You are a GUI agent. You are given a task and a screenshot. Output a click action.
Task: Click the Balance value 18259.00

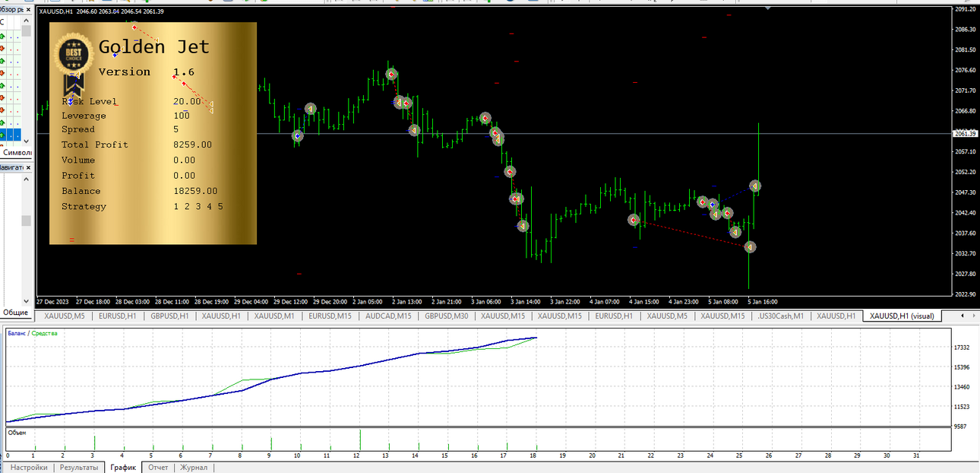coord(195,191)
